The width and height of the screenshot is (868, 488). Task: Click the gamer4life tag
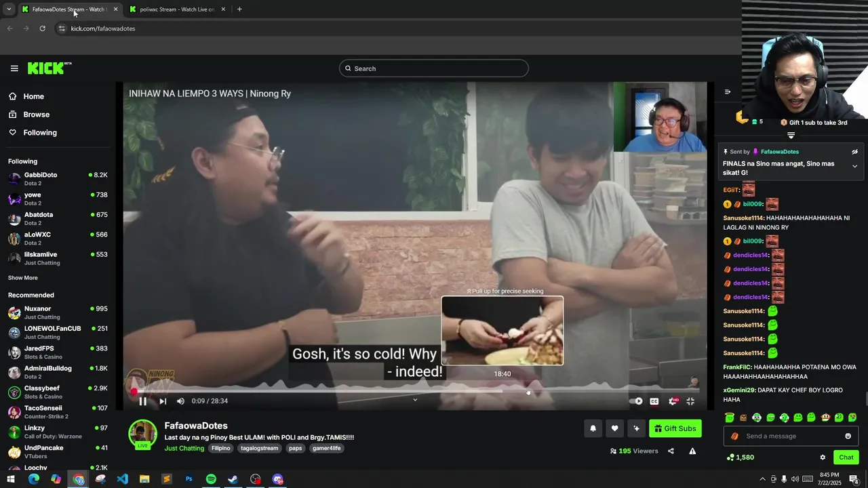pos(326,448)
